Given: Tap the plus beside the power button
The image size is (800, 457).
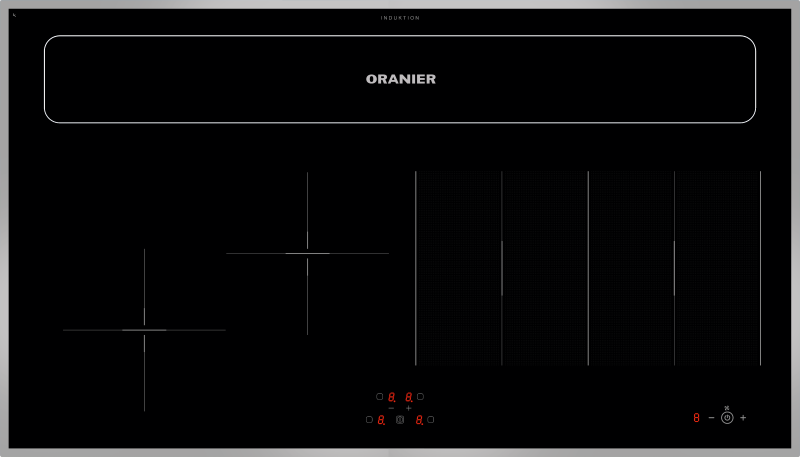Looking at the screenshot, I should [743, 418].
